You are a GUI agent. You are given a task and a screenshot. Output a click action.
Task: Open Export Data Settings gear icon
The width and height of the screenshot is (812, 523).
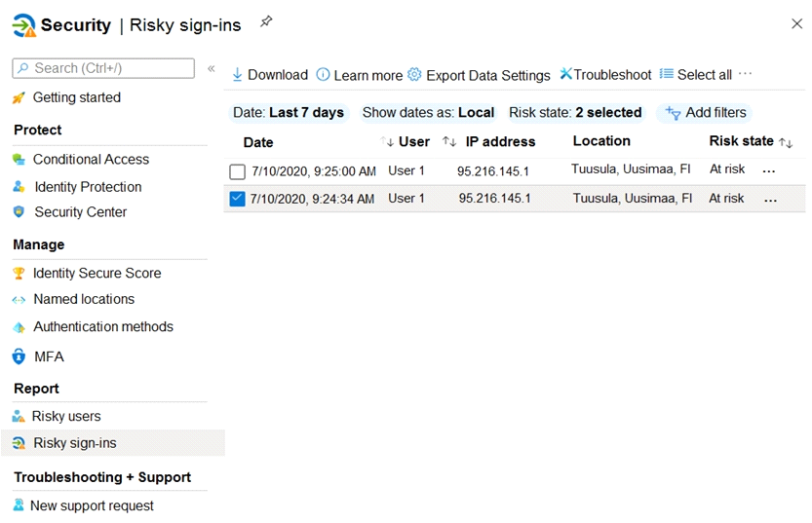pos(414,74)
